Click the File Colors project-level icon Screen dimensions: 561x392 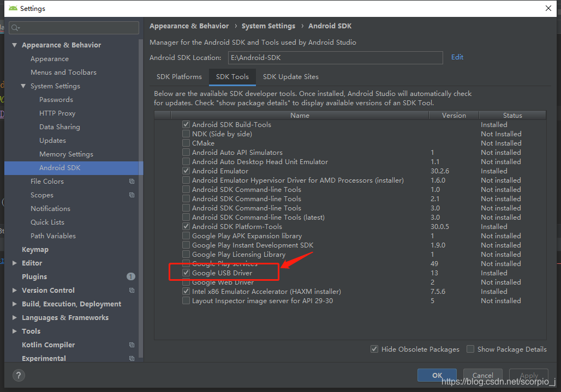pos(132,182)
